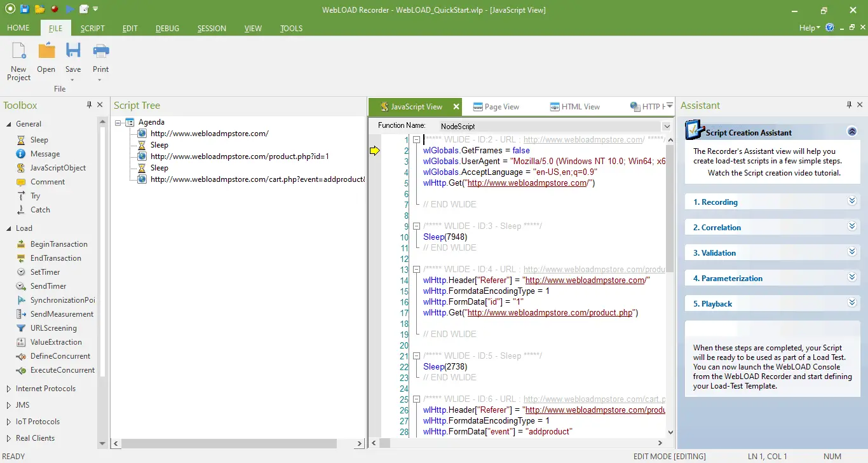Select the Message toolbox item
The height and width of the screenshot is (463, 868).
44,154
